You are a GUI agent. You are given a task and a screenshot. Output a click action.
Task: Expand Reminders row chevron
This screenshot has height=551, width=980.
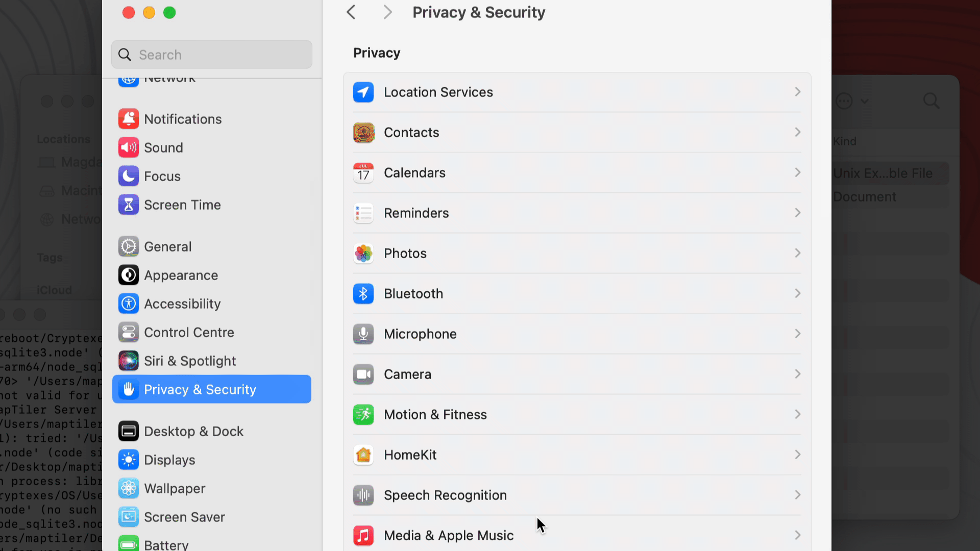point(797,213)
